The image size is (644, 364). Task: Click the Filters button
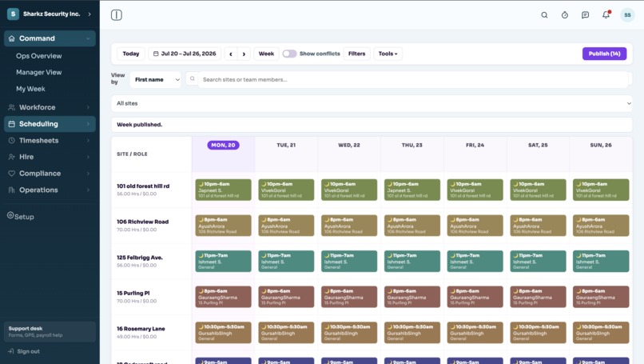pos(356,54)
